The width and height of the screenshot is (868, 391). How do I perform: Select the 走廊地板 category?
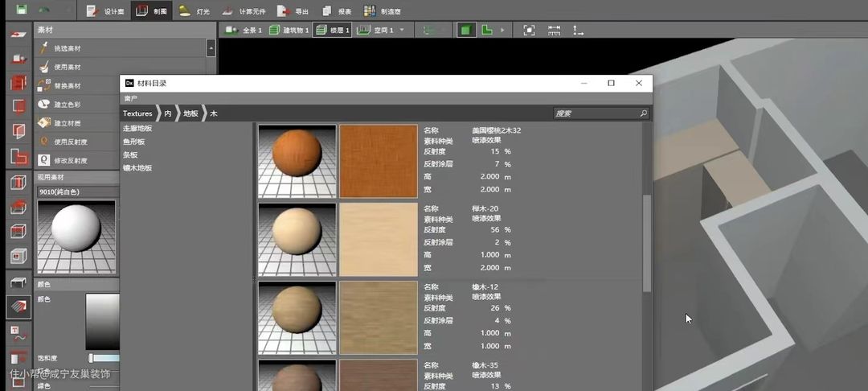pyautogui.click(x=137, y=129)
